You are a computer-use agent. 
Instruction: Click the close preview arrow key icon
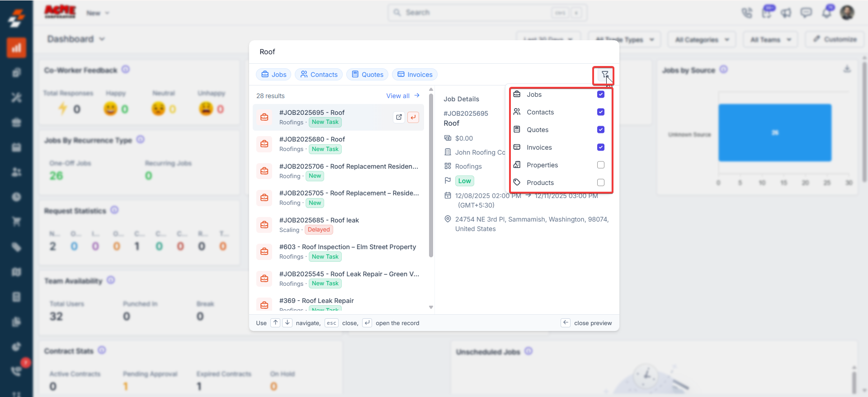point(566,322)
